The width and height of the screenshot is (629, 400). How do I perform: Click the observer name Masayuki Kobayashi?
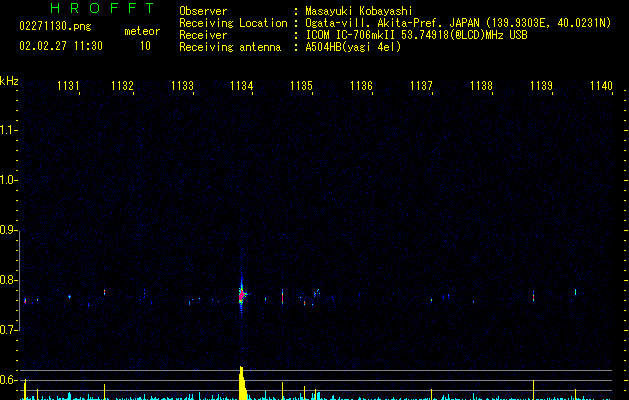[x=359, y=11]
